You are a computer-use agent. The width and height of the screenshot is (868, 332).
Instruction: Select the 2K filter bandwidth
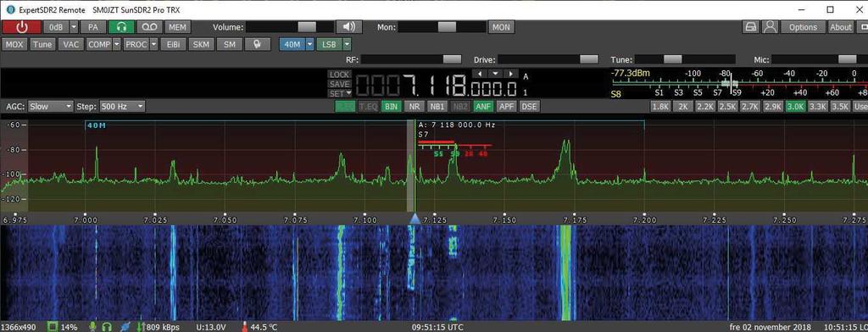(x=683, y=106)
